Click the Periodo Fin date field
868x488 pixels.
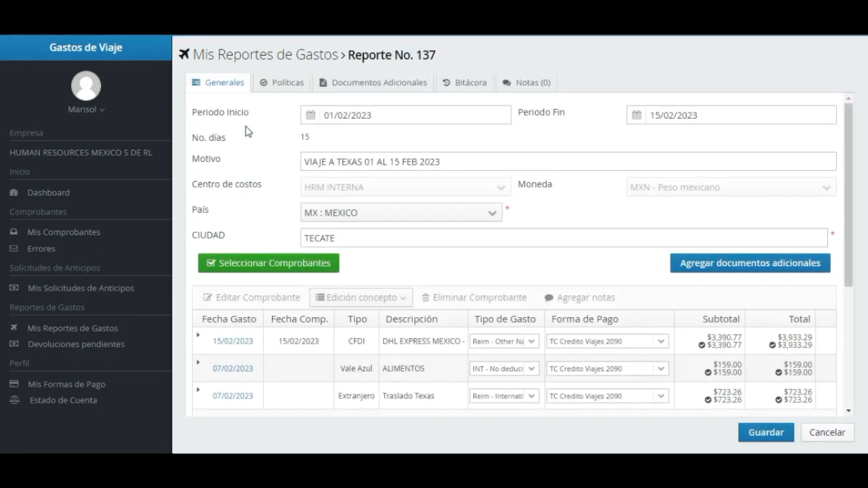(731, 115)
